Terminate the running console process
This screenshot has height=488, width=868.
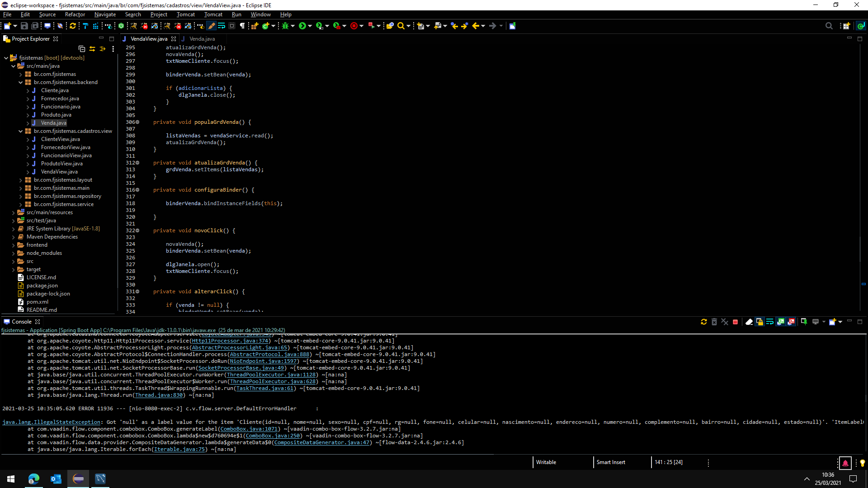point(735,322)
